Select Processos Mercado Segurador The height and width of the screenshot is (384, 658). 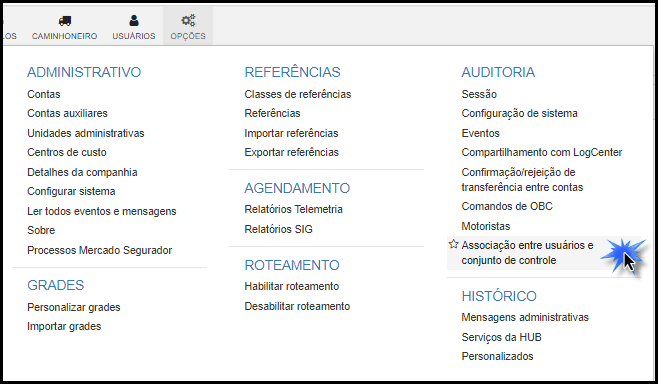pyautogui.click(x=99, y=250)
